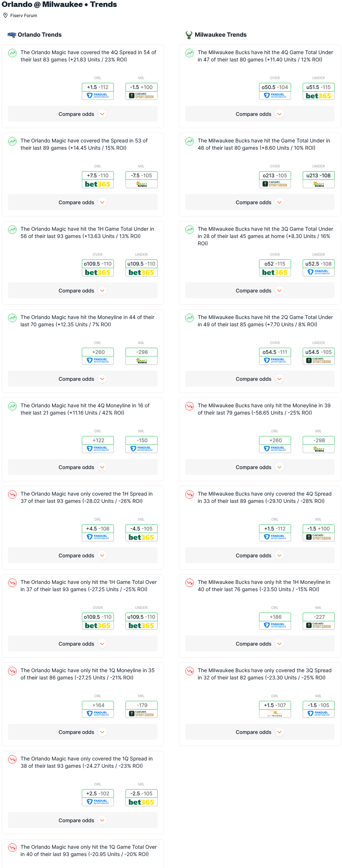The height and width of the screenshot is (868, 342).
Task: Expand Compare odds under Bucks 3Q Spread trend
Action: (x=260, y=732)
